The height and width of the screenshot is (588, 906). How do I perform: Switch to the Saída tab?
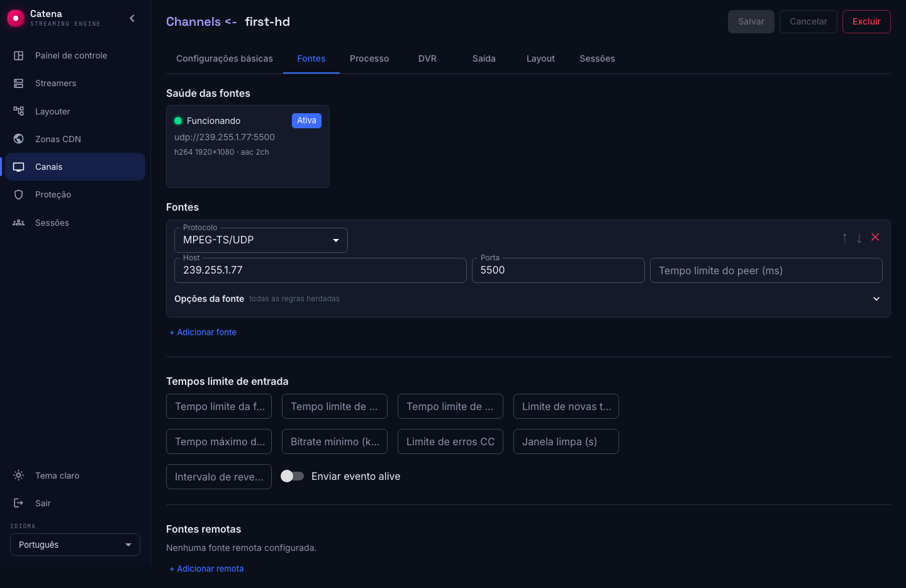pos(484,58)
